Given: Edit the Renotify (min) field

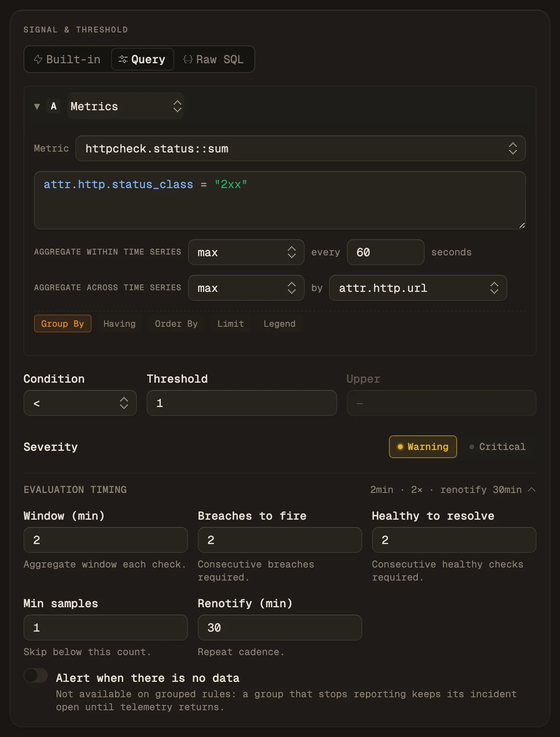Looking at the screenshot, I should 280,628.
